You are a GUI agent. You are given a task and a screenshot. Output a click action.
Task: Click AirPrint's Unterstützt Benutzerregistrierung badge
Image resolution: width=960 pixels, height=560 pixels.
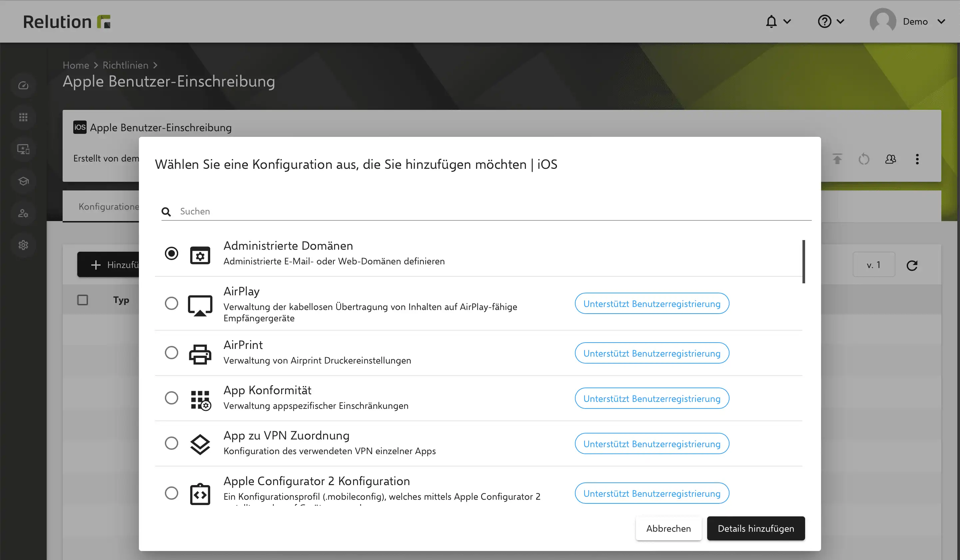tap(652, 353)
